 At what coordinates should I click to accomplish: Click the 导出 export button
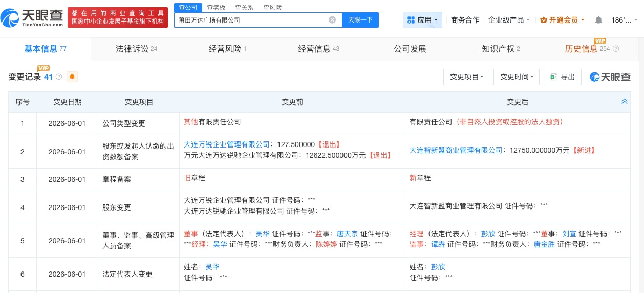point(563,77)
